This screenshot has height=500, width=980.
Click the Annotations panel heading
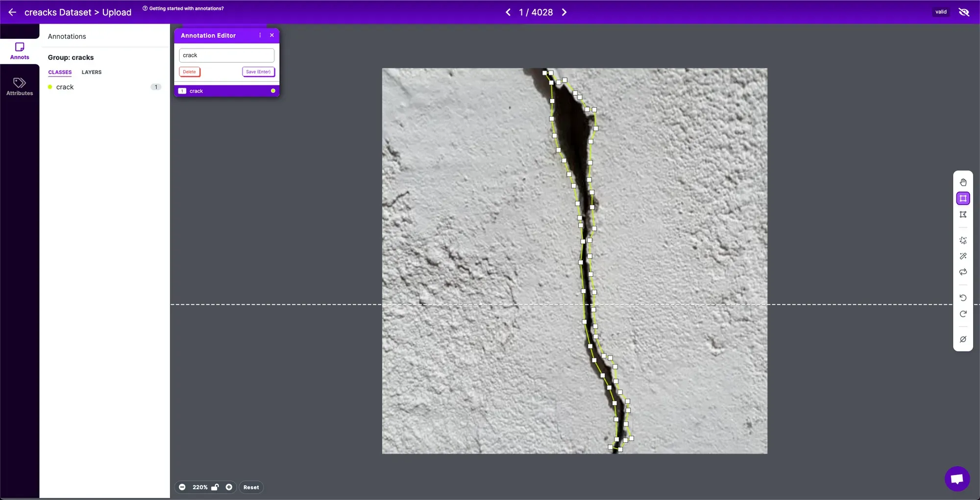coord(67,36)
